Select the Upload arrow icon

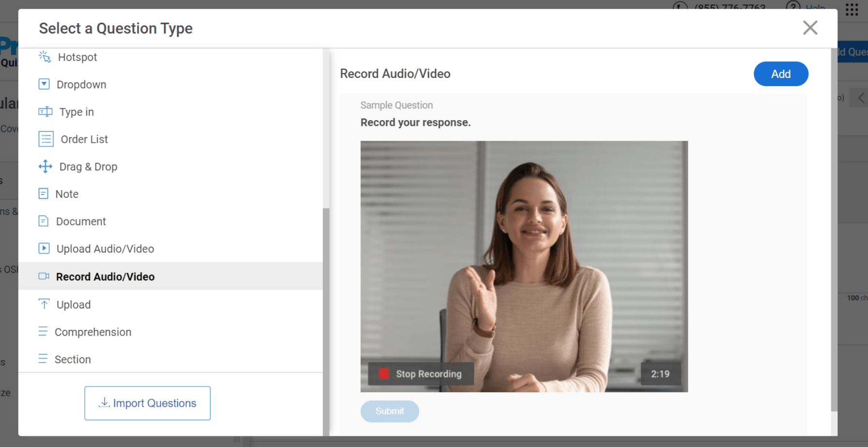[x=44, y=304]
